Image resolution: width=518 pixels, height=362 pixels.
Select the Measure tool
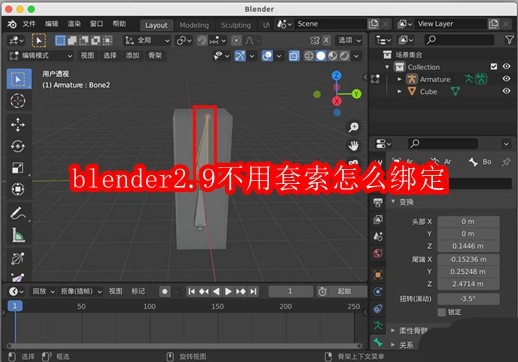click(x=18, y=235)
